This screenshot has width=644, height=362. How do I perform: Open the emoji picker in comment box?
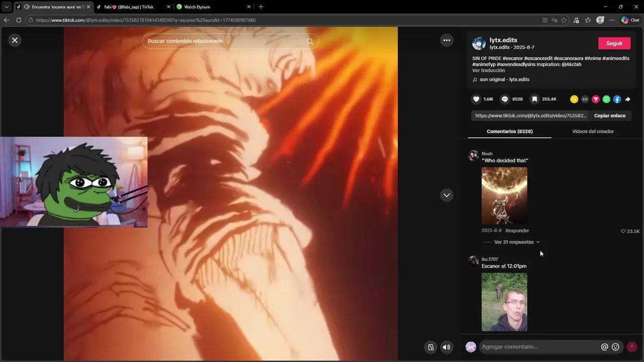click(615, 347)
